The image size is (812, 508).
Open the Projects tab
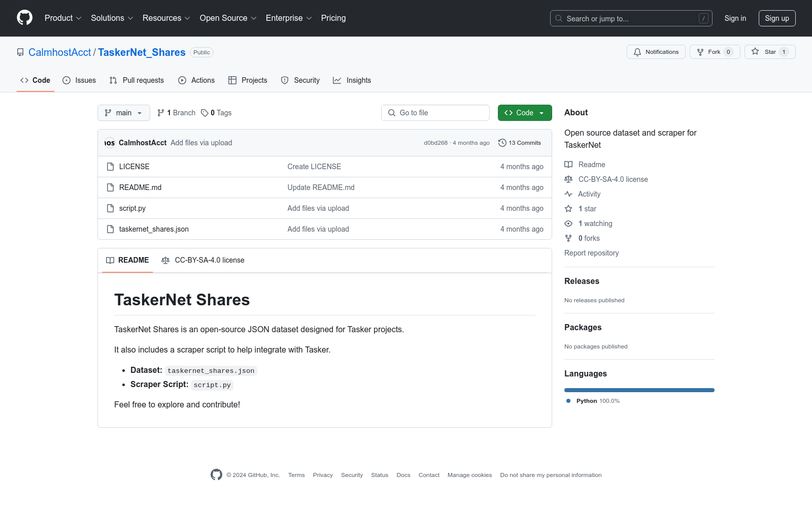coord(248,80)
